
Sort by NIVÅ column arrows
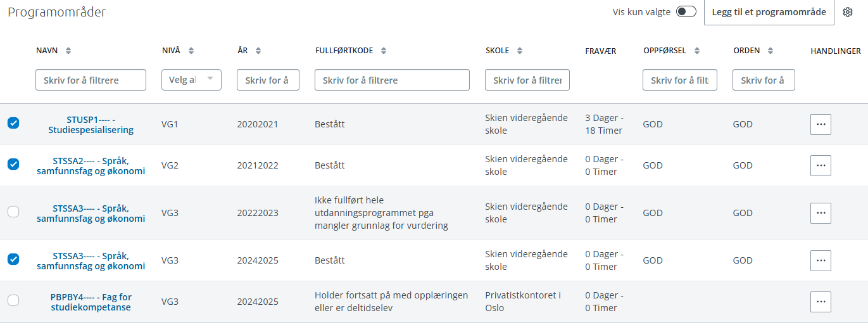[x=191, y=51]
